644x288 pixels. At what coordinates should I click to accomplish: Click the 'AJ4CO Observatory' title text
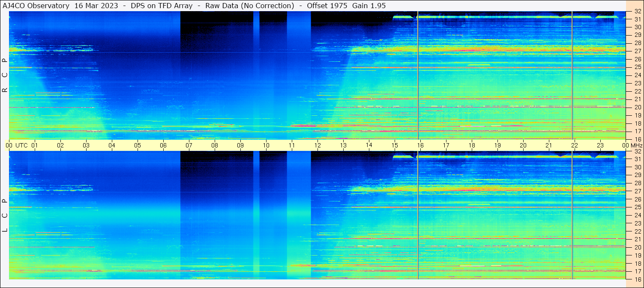(36, 6)
